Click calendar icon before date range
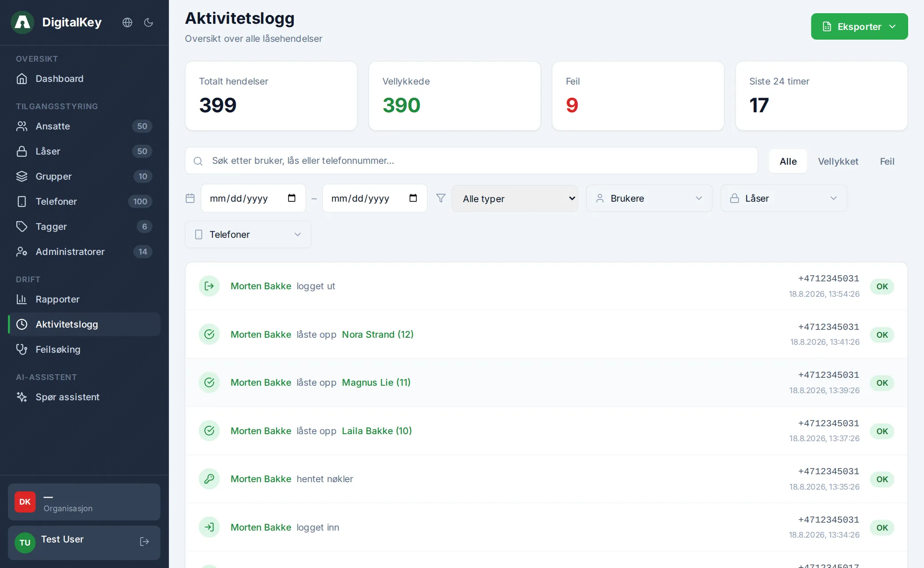 190,199
